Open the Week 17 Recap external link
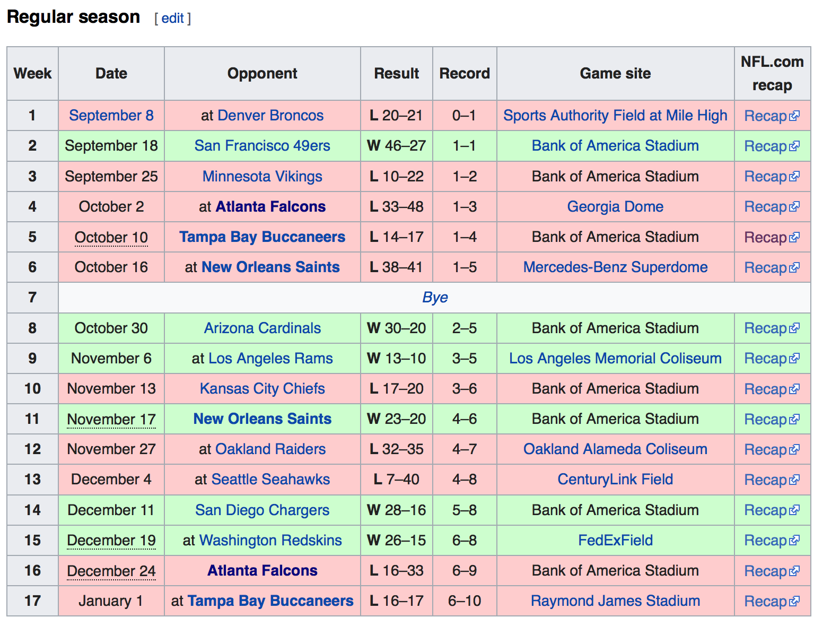Viewport: 840px width, 626px height. click(x=765, y=602)
